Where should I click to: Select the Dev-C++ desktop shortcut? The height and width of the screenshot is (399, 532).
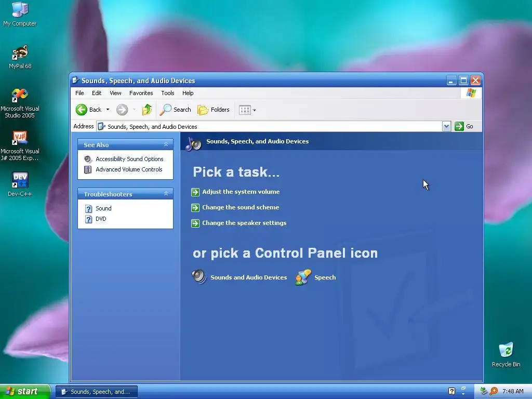click(x=20, y=184)
